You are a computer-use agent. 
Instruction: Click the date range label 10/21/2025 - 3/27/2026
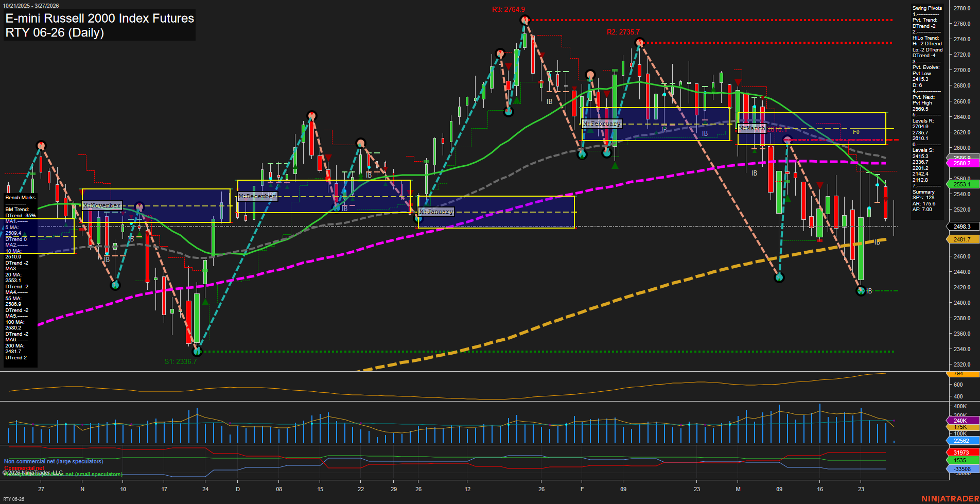pos(31,4)
